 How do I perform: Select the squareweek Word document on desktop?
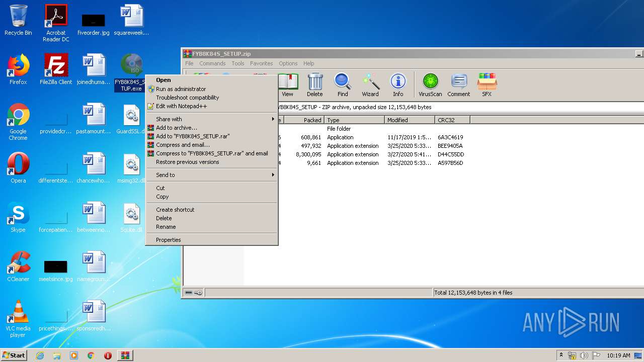click(x=131, y=20)
